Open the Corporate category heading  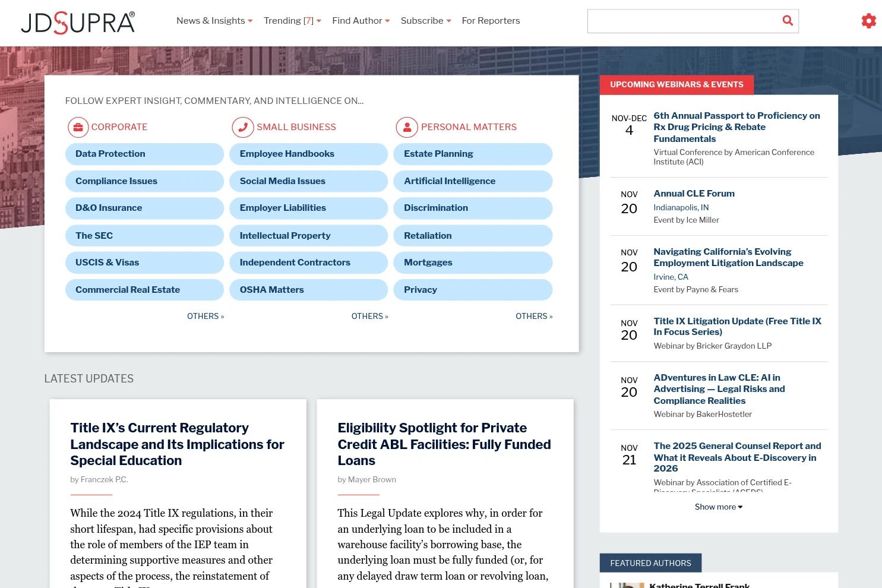point(119,127)
